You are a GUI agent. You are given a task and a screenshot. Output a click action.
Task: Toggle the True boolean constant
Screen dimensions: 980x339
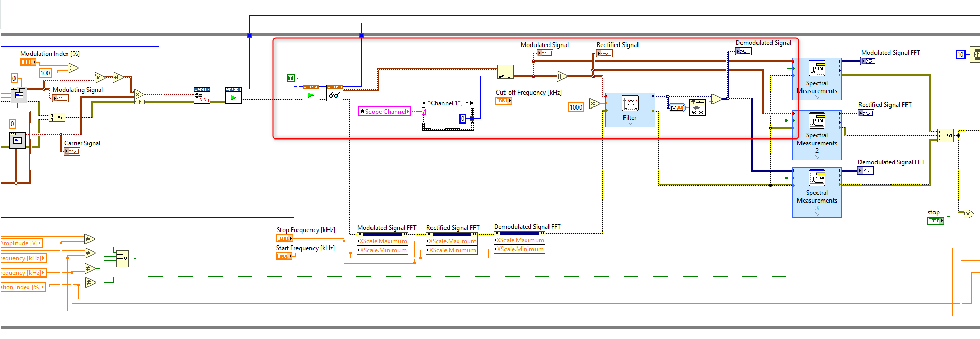(x=291, y=78)
